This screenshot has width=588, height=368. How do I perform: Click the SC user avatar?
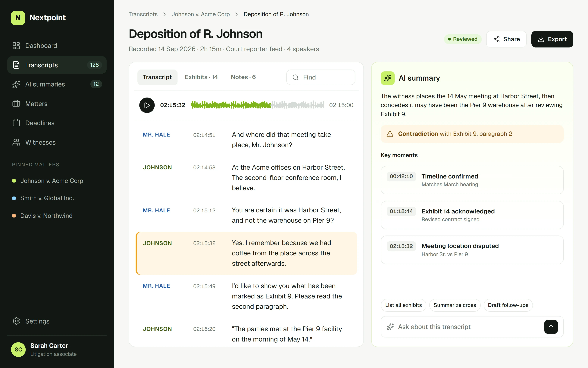coord(18,349)
